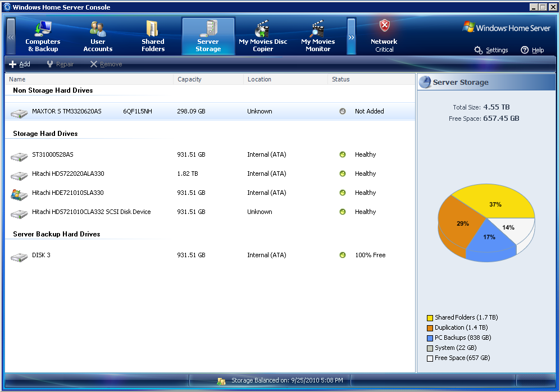Image resolution: width=560 pixels, height=392 pixels.
Task: Open the Shared Folders tab
Action: (x=153, y=36)
